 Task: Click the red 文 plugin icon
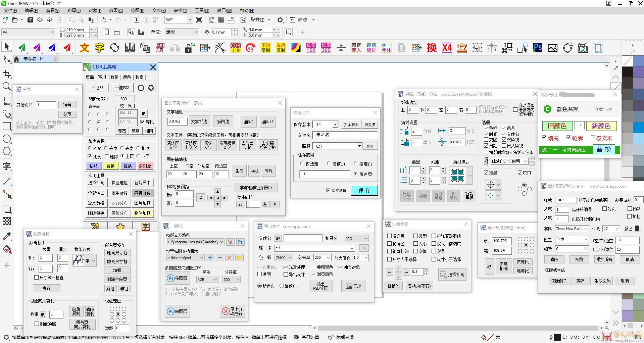pyautogui.click(x=85, y=48)
